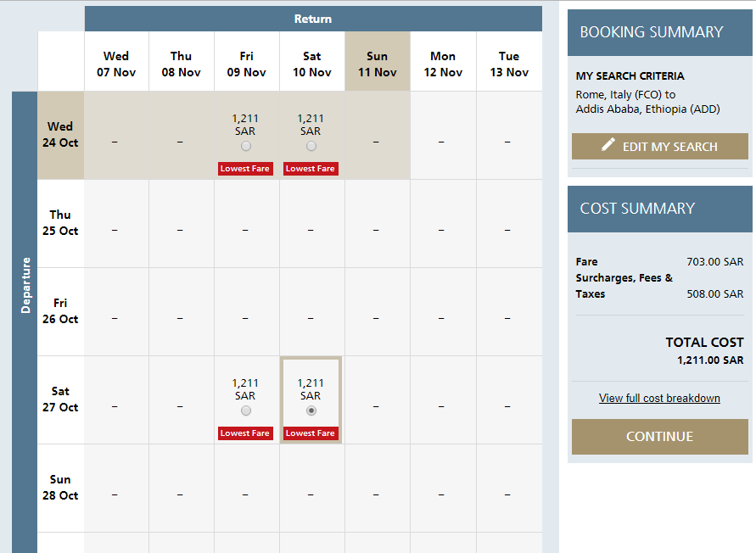Click Lowest Fare badge for 24 Oct, 10 Nov

coord(311,169)
